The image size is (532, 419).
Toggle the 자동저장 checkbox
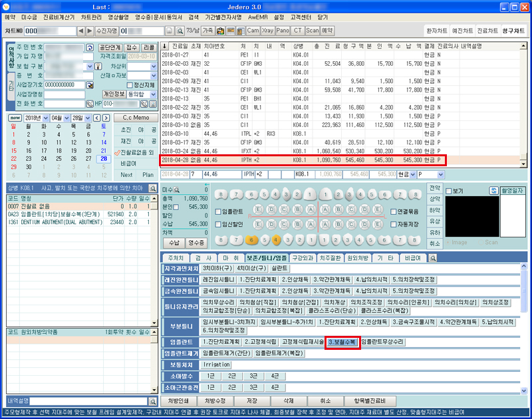(393, 225)
